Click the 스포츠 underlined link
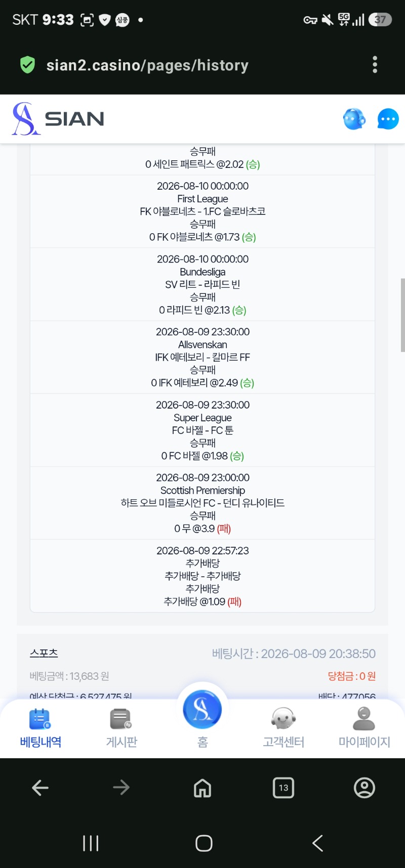 pos(44,653)
